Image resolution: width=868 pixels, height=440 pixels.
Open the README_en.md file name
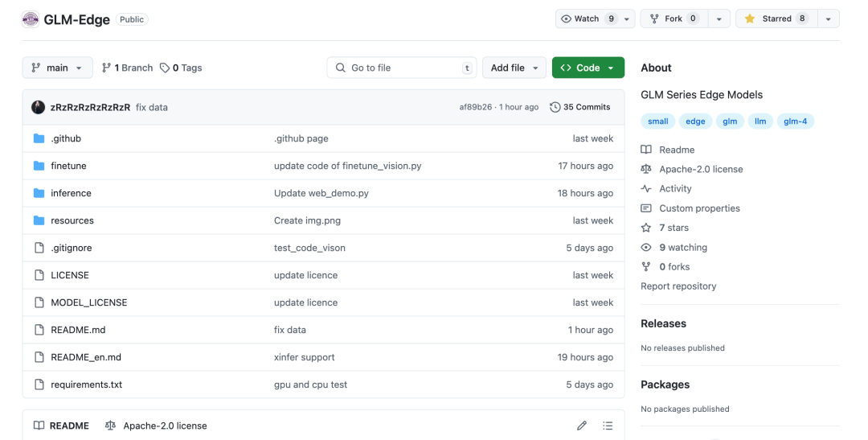coord(86,357)
